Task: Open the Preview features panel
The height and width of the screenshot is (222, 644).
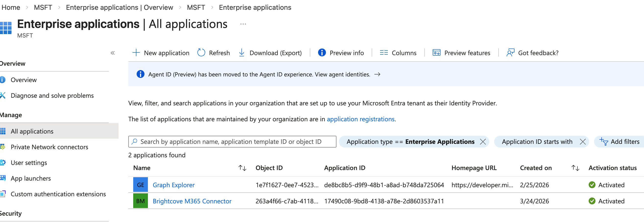Action: (461, 53)
